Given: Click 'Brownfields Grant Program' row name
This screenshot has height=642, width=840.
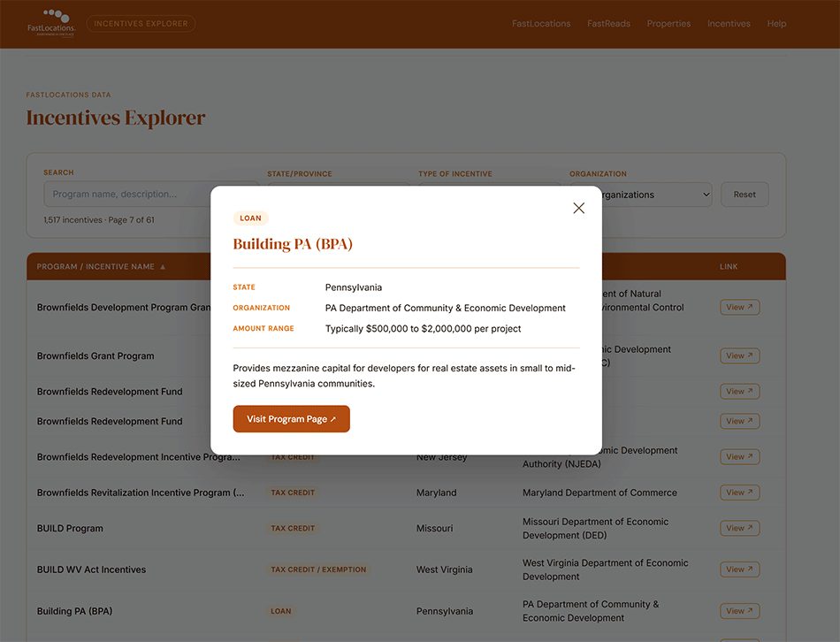Looking at the screenshot, I should point(95,355).
